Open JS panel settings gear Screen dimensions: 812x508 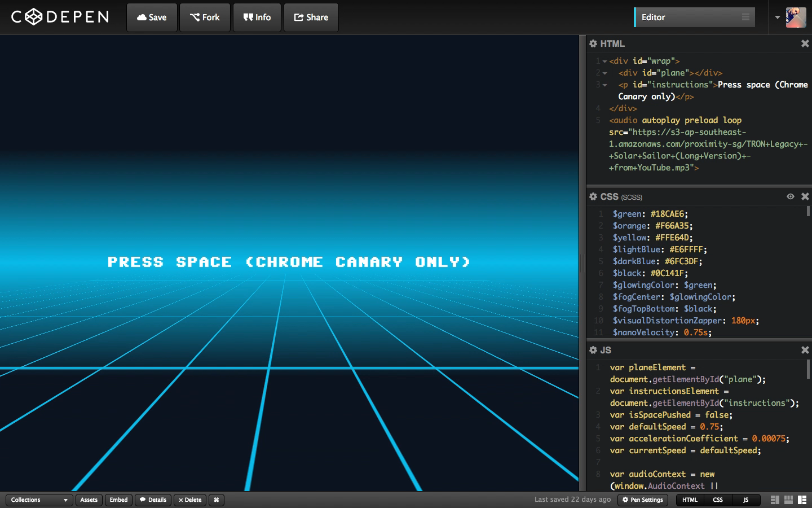coord(593,350)
